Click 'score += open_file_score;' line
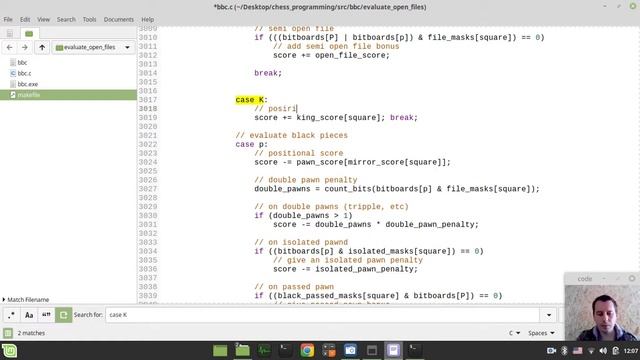The image size is (640, 360). (x=331, y=55)
